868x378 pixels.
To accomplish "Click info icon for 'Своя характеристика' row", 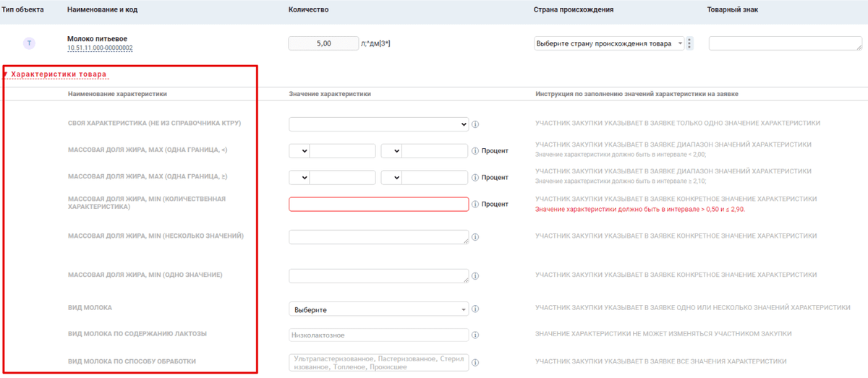I will [475, 124].
